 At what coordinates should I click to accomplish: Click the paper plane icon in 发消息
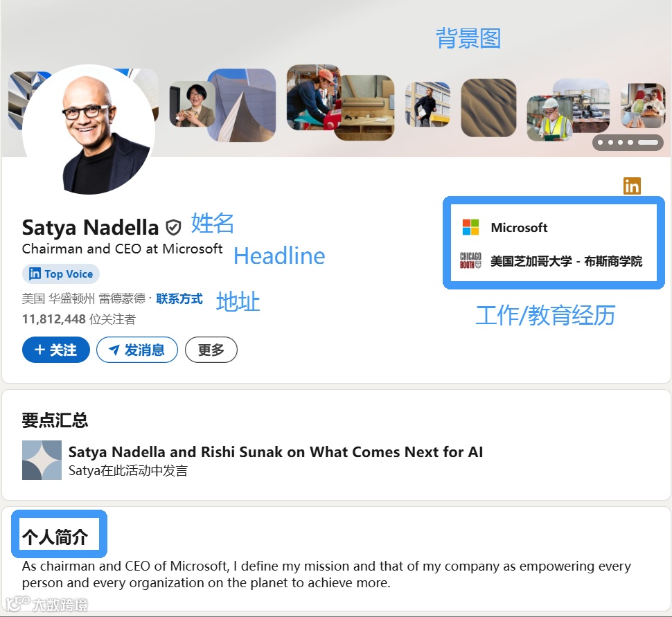[x=114, y=350]
